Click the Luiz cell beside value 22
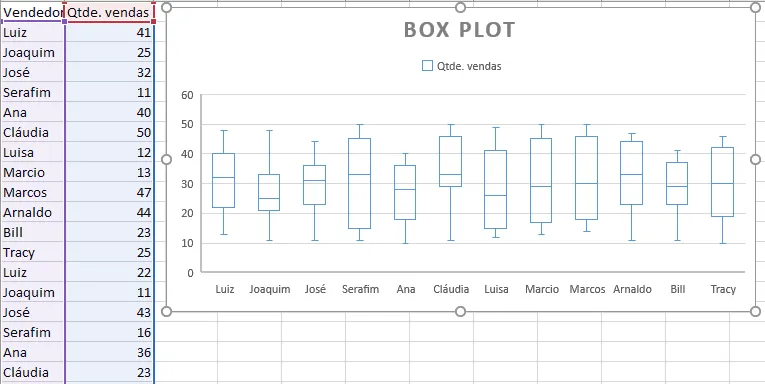 pyautogui.click(x=33, y=272)
